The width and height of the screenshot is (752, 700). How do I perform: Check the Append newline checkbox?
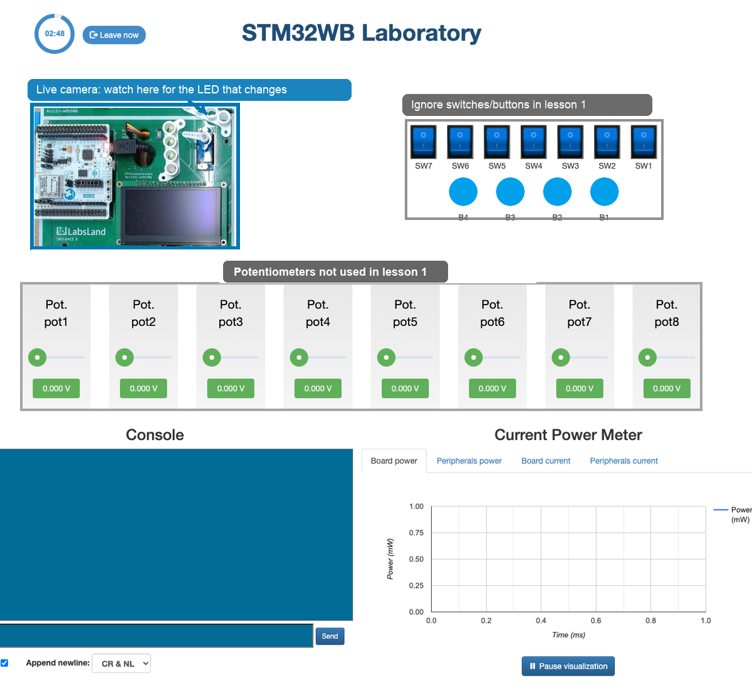4,663
